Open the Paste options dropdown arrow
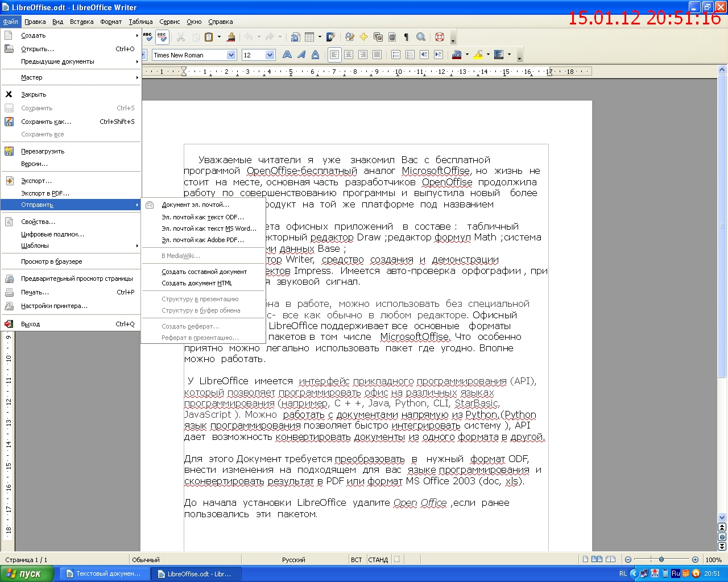The width and height of the screenshot is (728, 582). click(x=219, y=37)
